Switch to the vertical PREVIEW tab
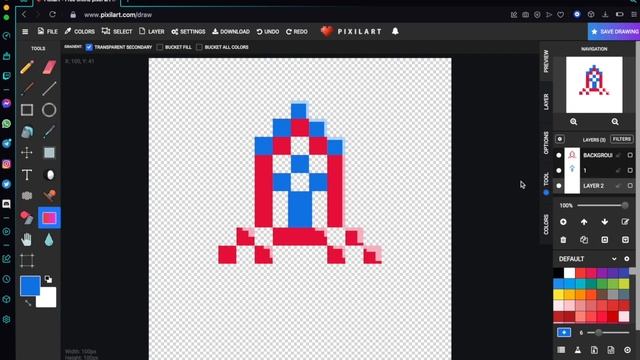The height and width of the screenshot is (360, 640). click(x=546, y=61)
